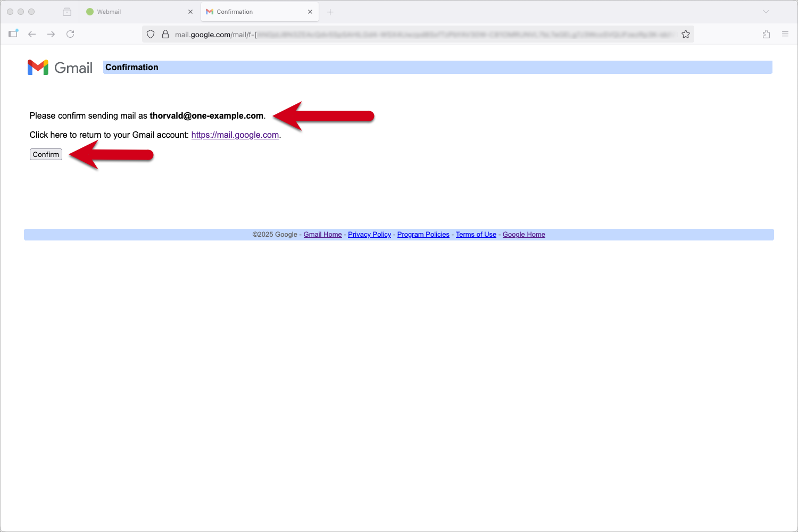
Task: Open the Terms of Use link
Action: [x=476, y=235]
